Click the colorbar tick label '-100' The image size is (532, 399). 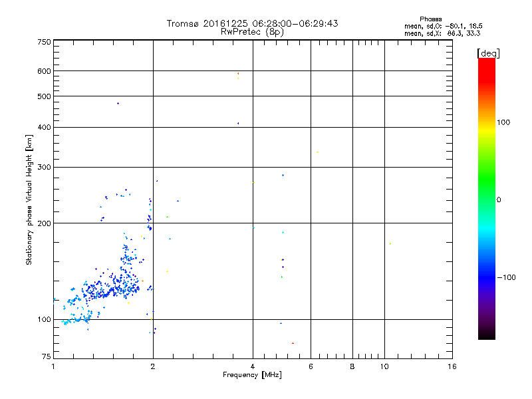tap(506, 277)
